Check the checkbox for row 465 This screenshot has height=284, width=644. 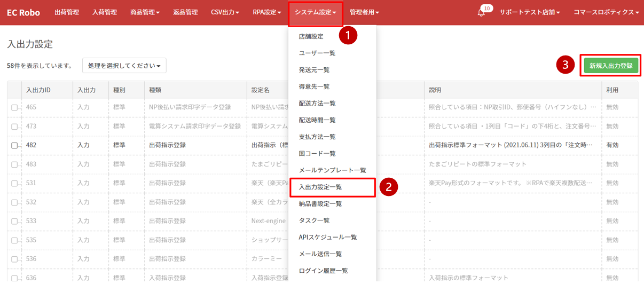tap(14, 107)
